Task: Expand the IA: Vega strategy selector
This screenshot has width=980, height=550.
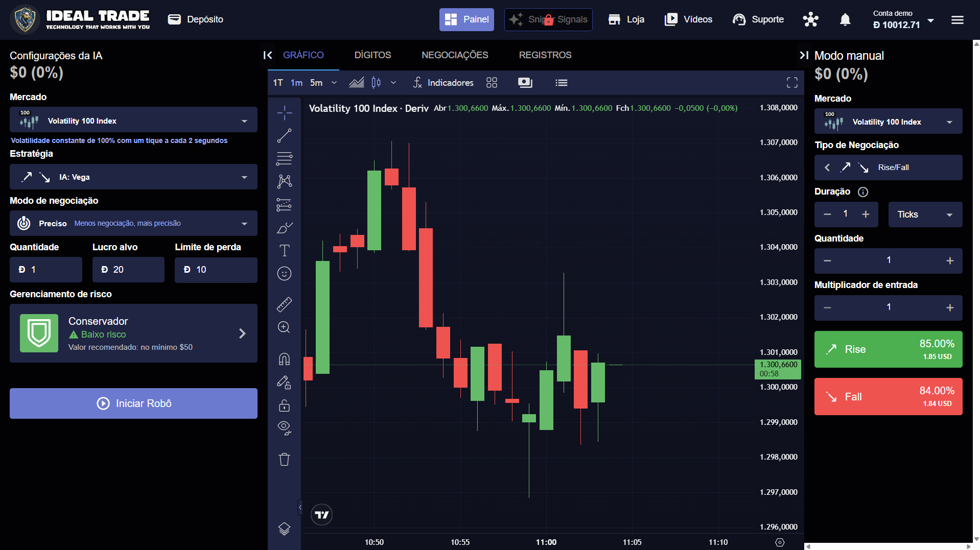Action: click(x=133, y=177)
